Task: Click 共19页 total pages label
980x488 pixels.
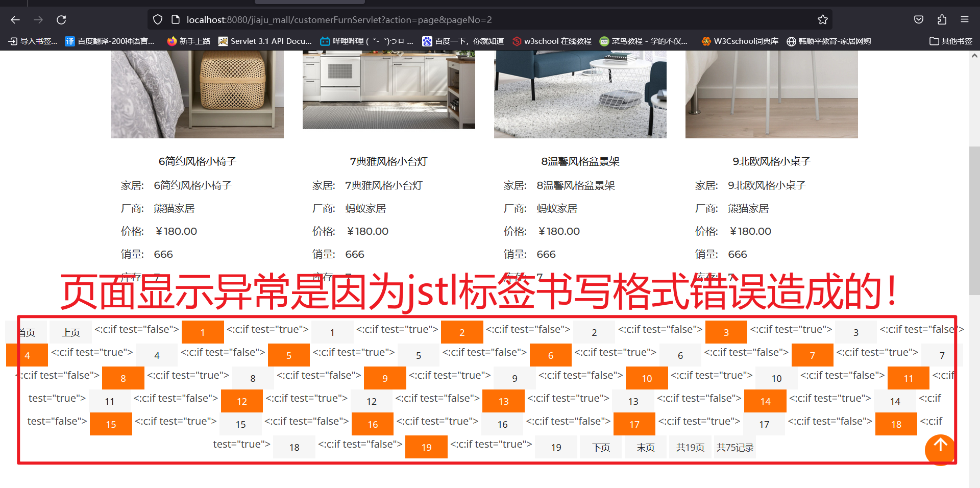Action: tap(690, 447)
